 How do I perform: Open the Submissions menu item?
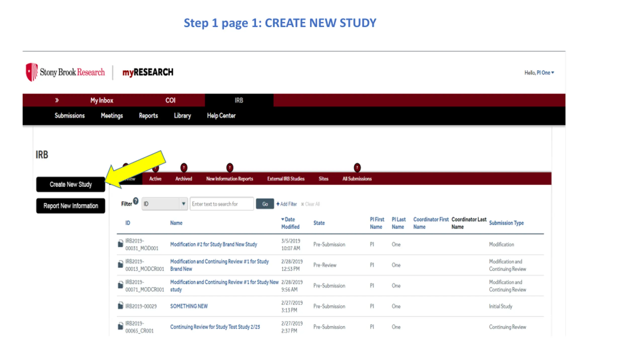coord(70,116)
